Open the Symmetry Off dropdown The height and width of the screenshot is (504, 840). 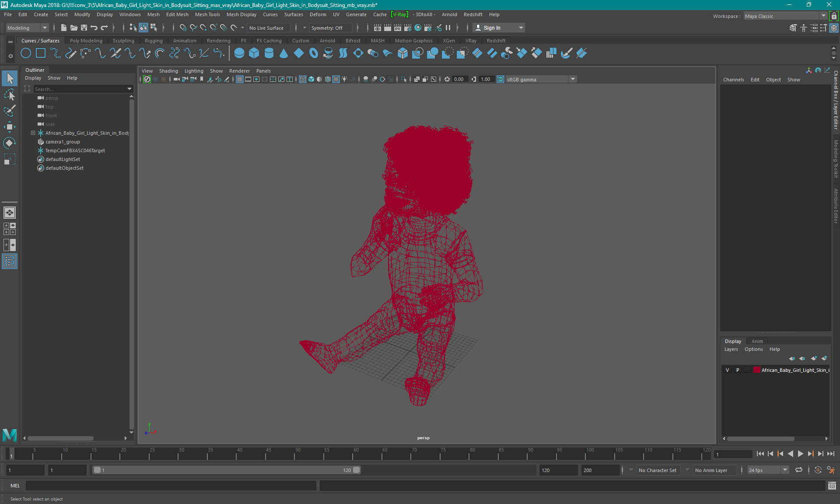[x=331, y=28]
